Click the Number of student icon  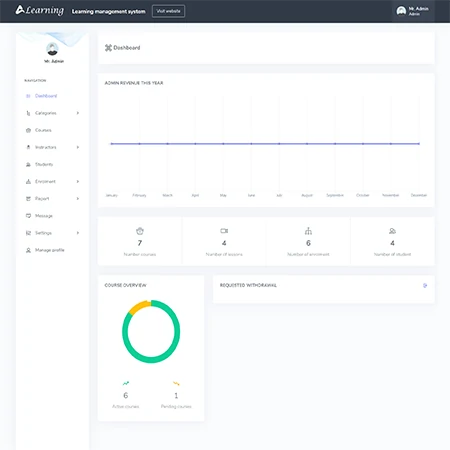392,231
